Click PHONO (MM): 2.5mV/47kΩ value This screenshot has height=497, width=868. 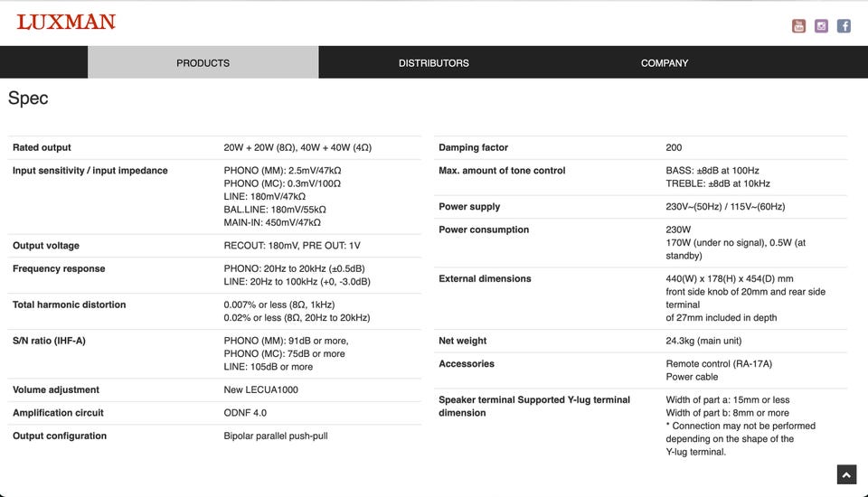[282, 171]
